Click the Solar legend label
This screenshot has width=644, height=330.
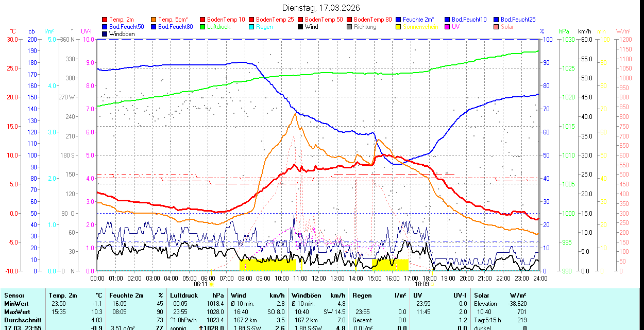point(507,27)
